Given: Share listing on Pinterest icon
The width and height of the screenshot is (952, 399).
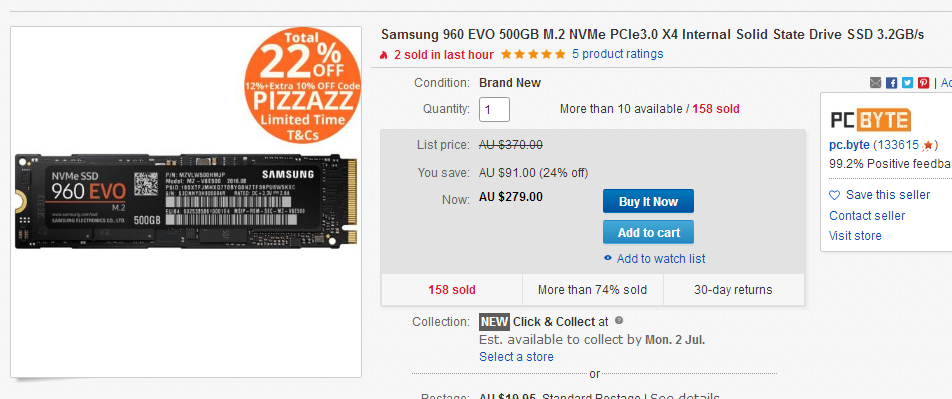Looking at the screenshot, I should click(x=923, y=83).
